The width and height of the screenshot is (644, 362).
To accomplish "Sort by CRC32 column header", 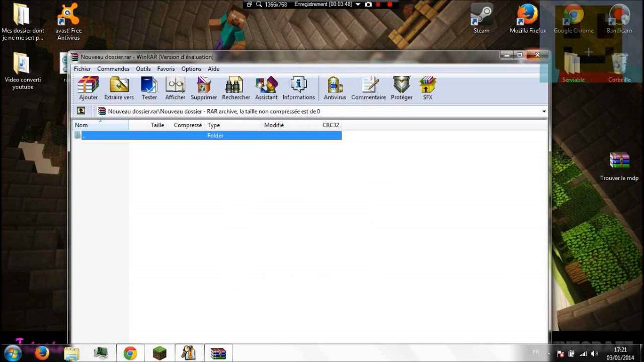I will 326,125.
